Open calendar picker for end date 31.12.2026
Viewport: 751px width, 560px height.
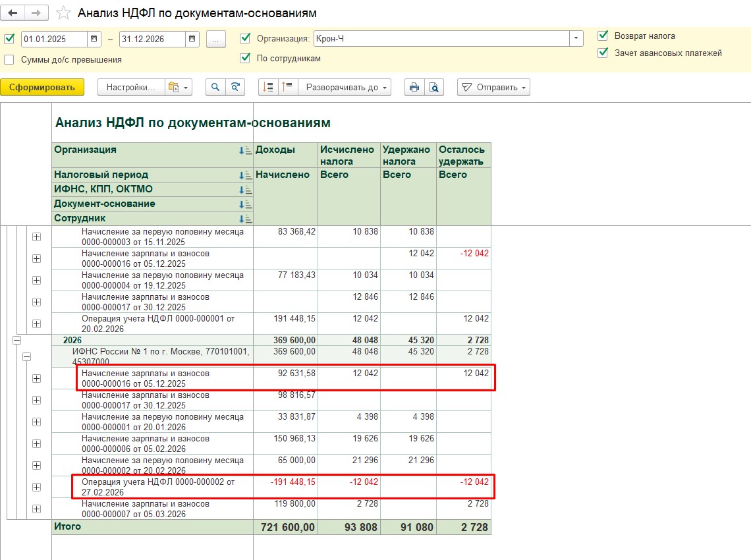coord(193,39)
